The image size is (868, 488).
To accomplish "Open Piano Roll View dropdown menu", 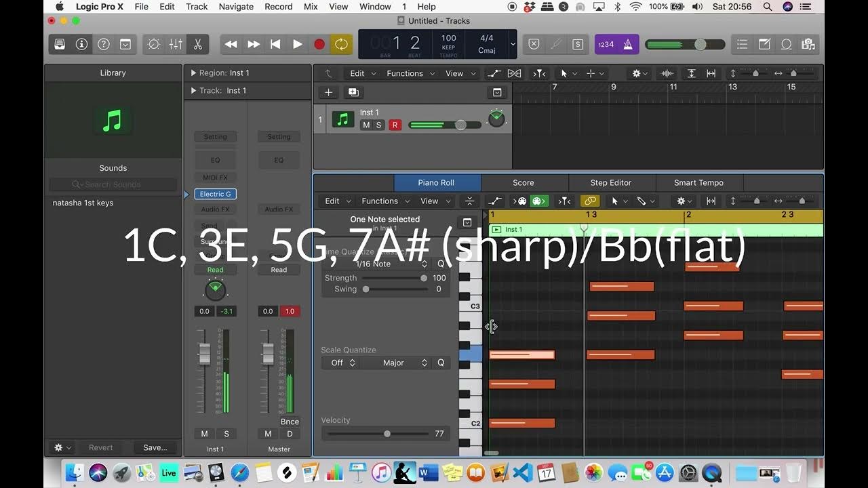I will click(434, 201).
